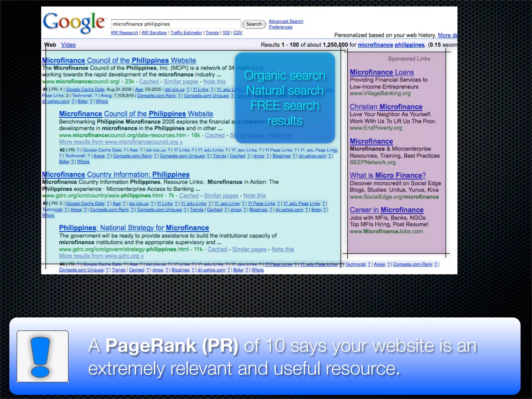This screenshot has width=532, height=399.
Task: Click More results from www.microfinancecouncil.org
Action: [x=121, y=142]
